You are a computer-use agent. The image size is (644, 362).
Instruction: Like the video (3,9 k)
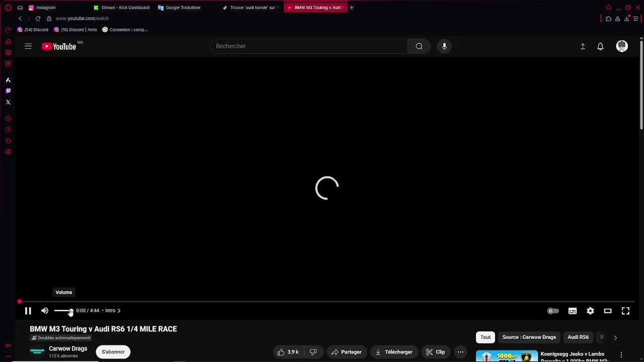click(288, 352)
